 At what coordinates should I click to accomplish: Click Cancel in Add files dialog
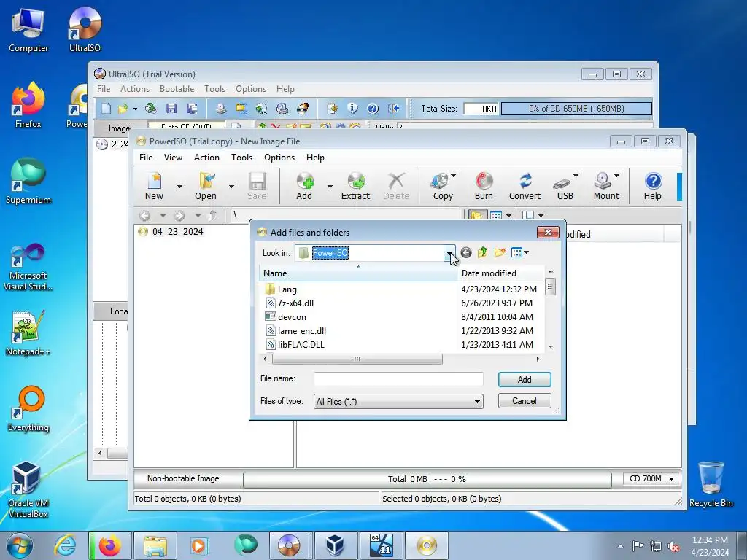(525, 401)
